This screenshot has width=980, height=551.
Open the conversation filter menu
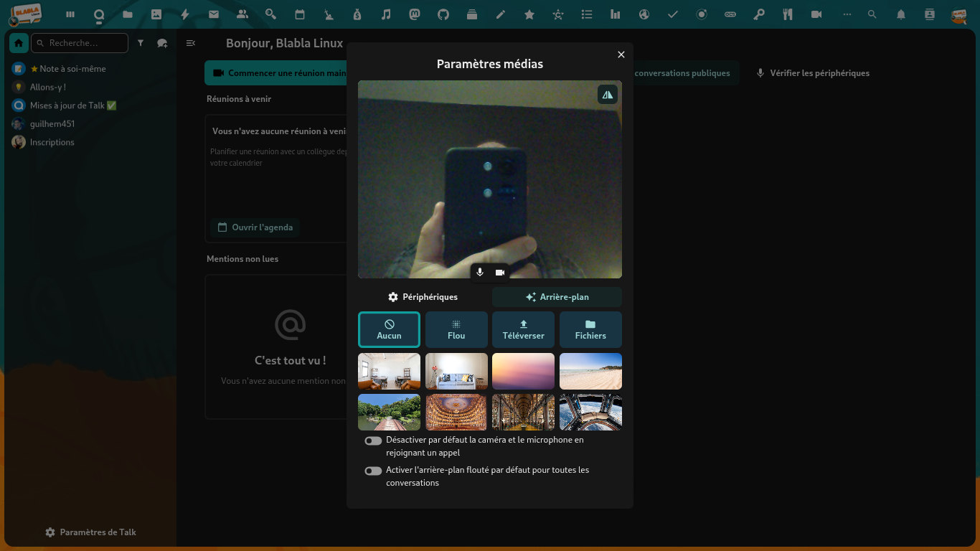[141, 43]
